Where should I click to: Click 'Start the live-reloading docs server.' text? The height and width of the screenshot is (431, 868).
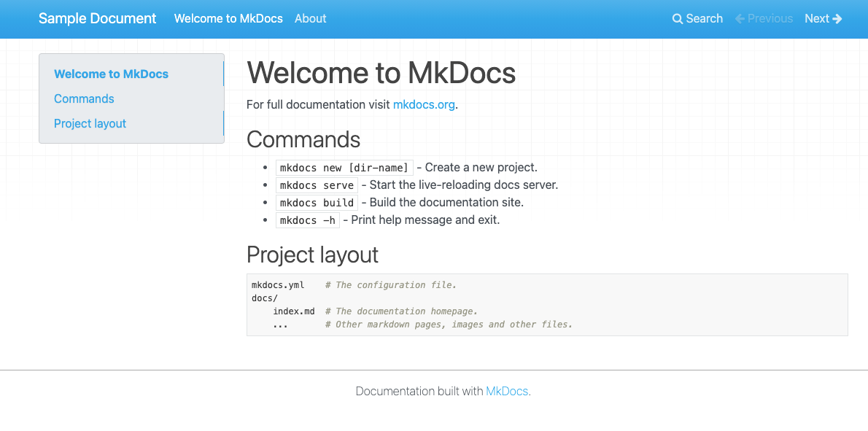click(464, 185)
